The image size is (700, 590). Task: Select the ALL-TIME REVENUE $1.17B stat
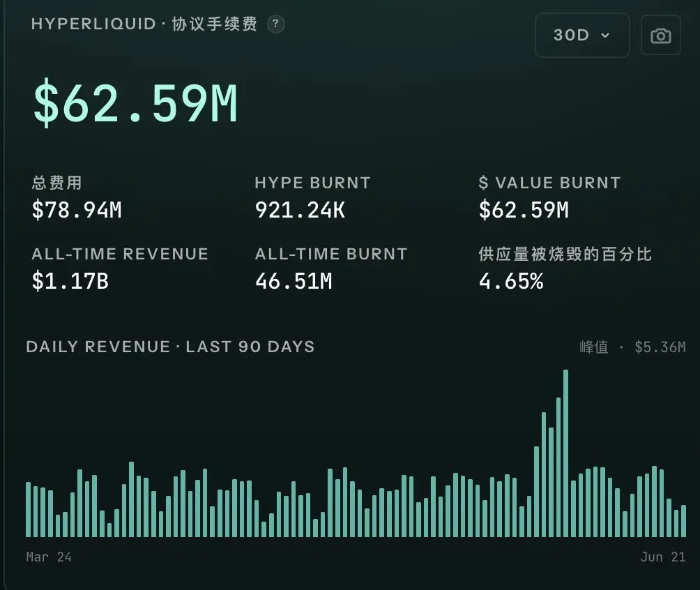[120, 269]
